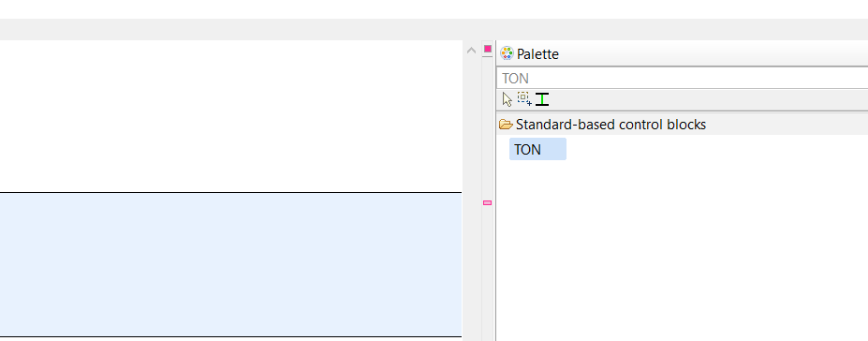The image size is (868, 341).
Task: Jump to the pink annotation marker in the ruler
Action: 487,202
